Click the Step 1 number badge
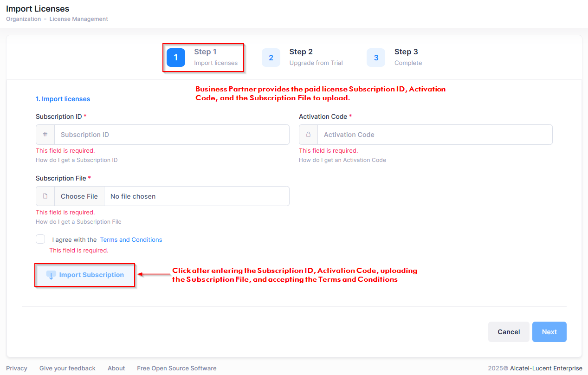588x375 pixels. 176,58
